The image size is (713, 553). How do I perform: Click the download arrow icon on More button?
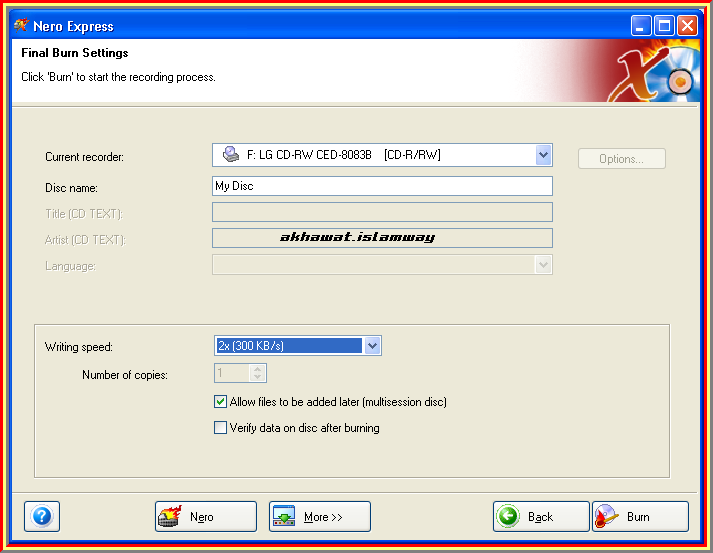(284, 516)
